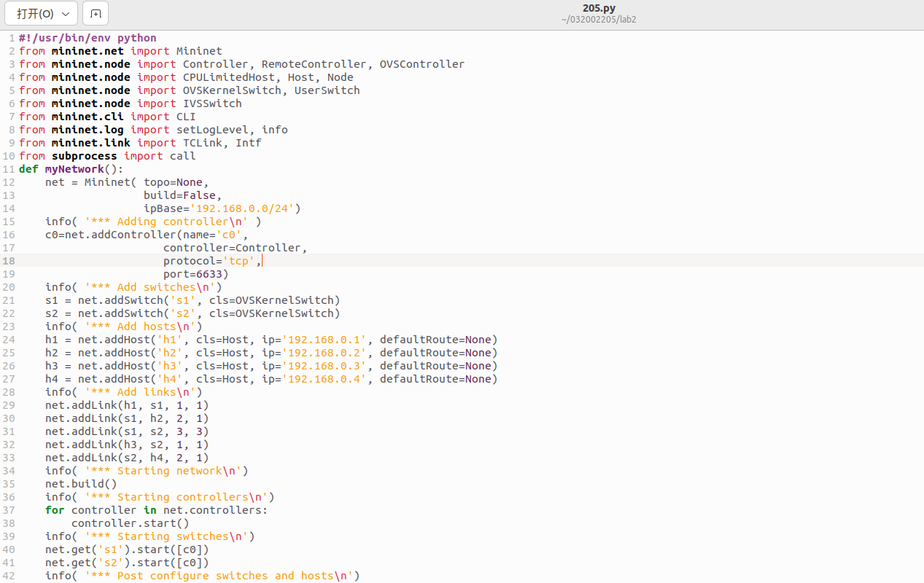Viewport: 924px width, 583px height.
Task: Expand the 打开 recent files dropdown arrow
Action: click(66, 14)
